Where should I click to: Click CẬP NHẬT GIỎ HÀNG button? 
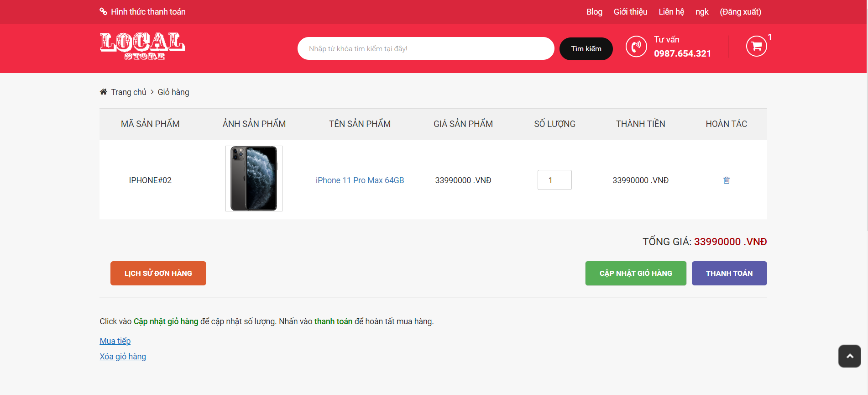click(x=636, y=273)
